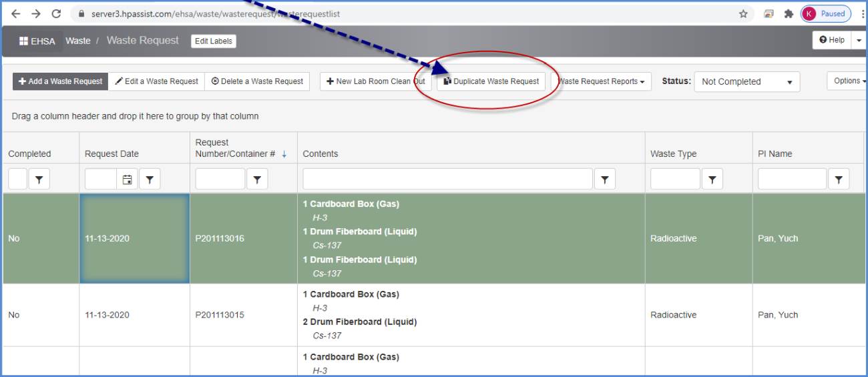Viewport: 868px width, 377px height.
Task: Click the filter icon for Request Number column
Action: pos(257,179)
